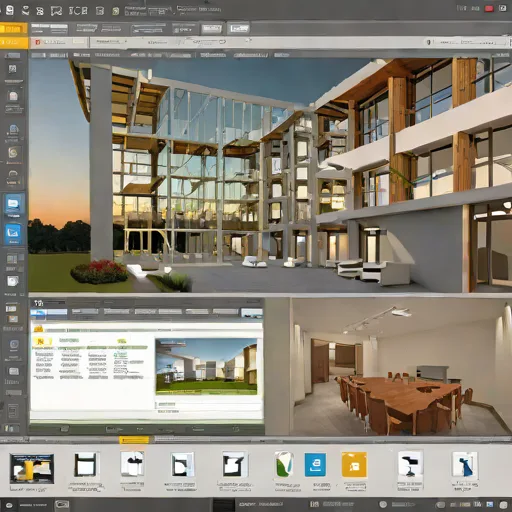Viewport: 512px width, 512px height.
Task: Select the circular target tool in left sidebar
Action: (14, 344)
